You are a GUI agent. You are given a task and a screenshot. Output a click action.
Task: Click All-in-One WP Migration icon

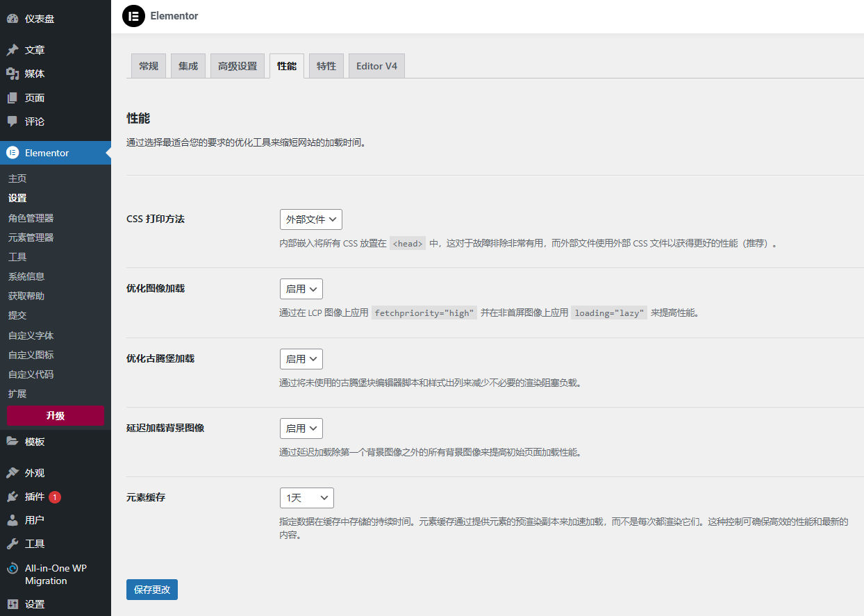pos(13,568)
